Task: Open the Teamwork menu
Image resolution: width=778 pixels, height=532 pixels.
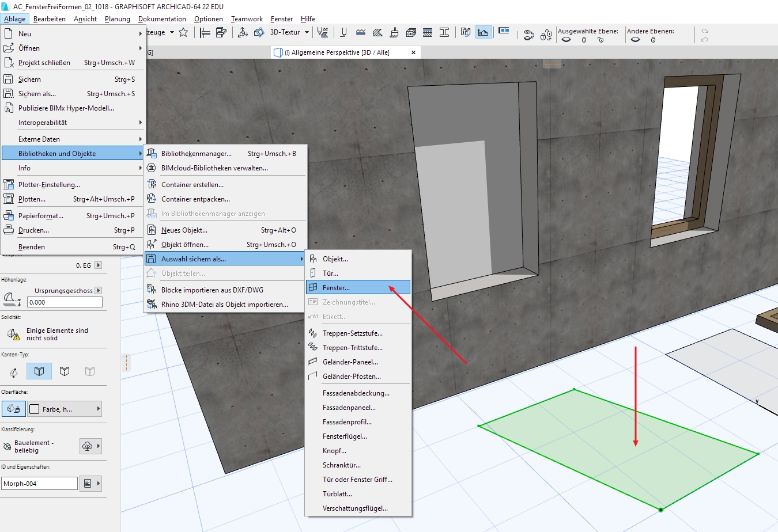Action: click(x=247, y=18)
